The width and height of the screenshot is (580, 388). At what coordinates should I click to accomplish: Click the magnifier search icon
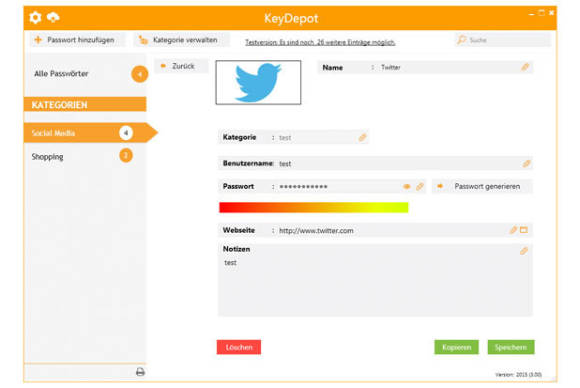(x=462, y=40)
